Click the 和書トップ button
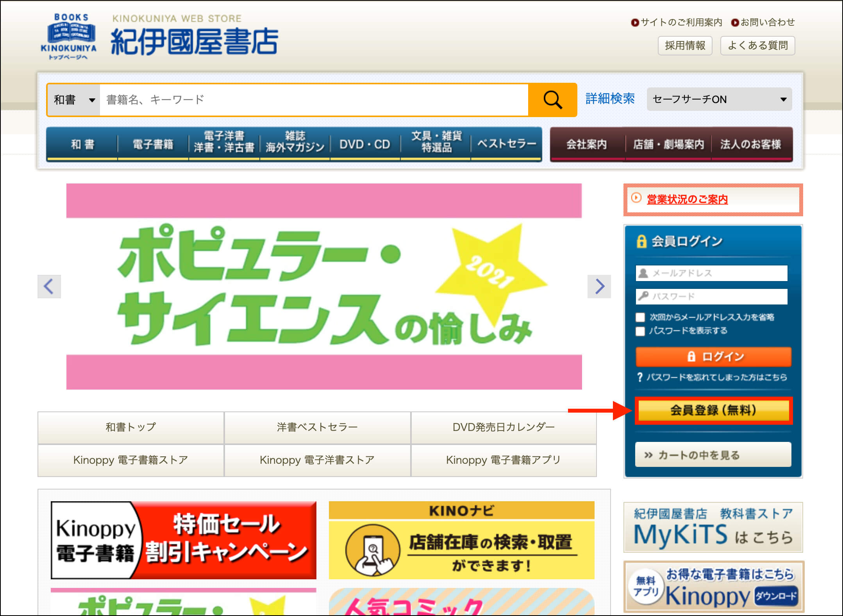The width and height of the screenshot is (843, 616). pyautogui.click(x=131, y=427)
